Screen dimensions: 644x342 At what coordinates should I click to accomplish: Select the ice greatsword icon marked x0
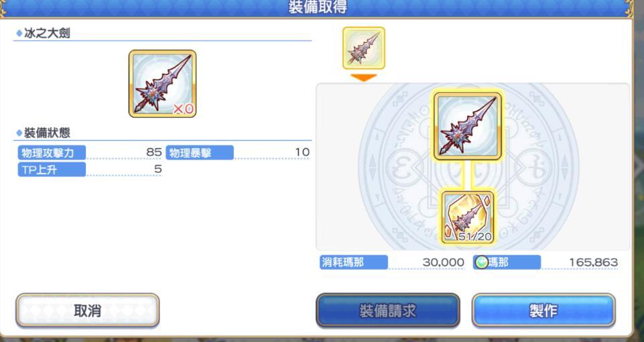coord(162,84)
